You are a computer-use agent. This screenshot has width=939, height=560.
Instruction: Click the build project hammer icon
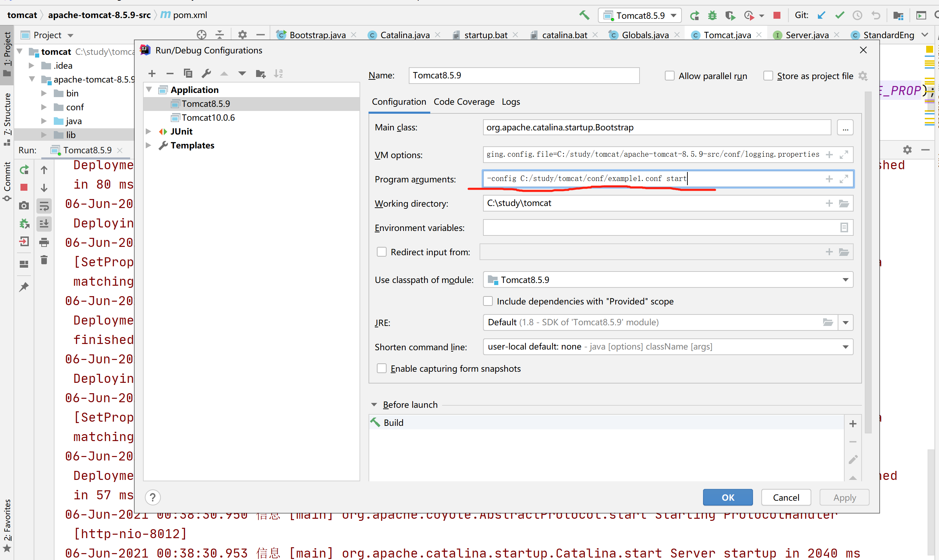[x=584, y=16]
